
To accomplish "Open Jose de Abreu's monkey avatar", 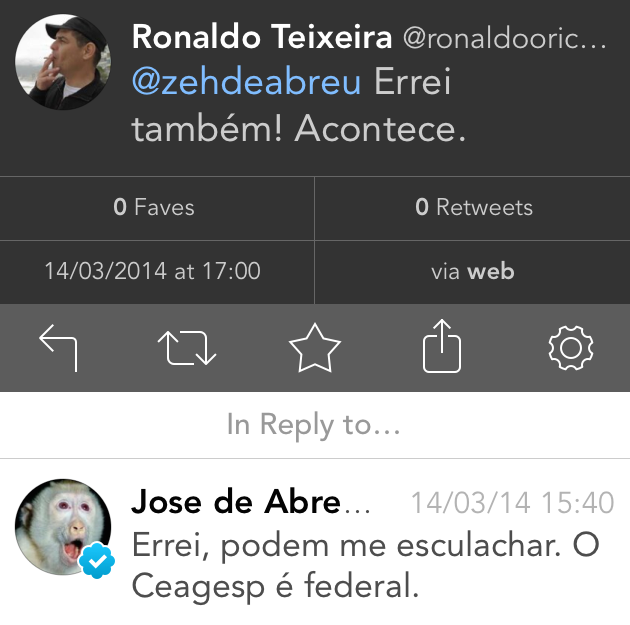I will coord(62,527).
